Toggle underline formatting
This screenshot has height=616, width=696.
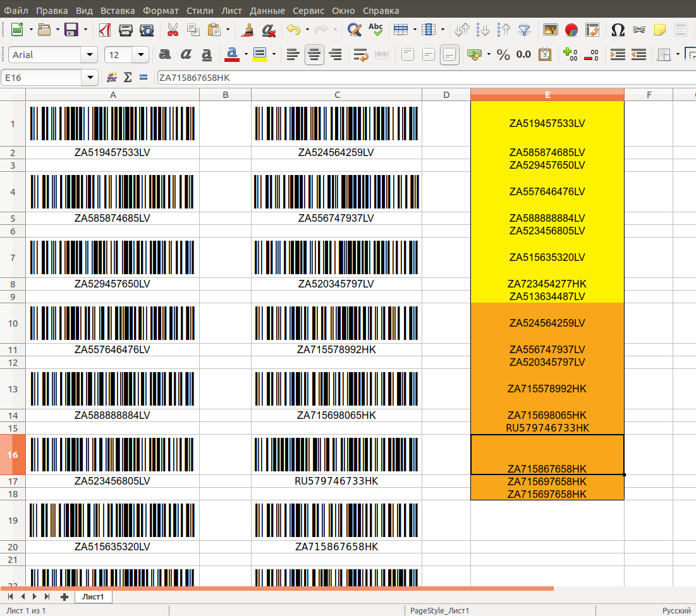click(207, 54)
